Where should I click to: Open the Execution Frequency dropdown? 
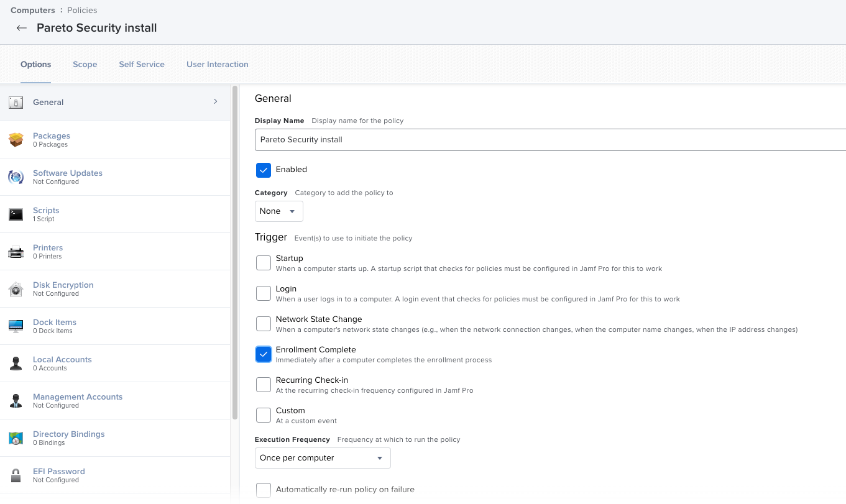tap(323, 458)
